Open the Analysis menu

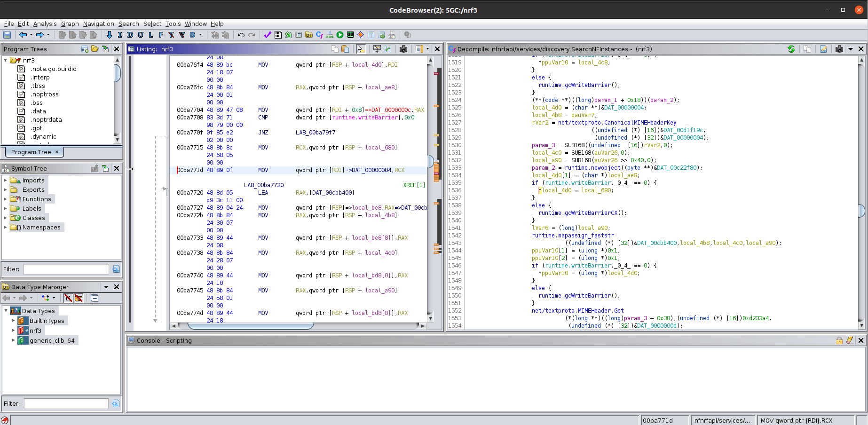(45, 24)
